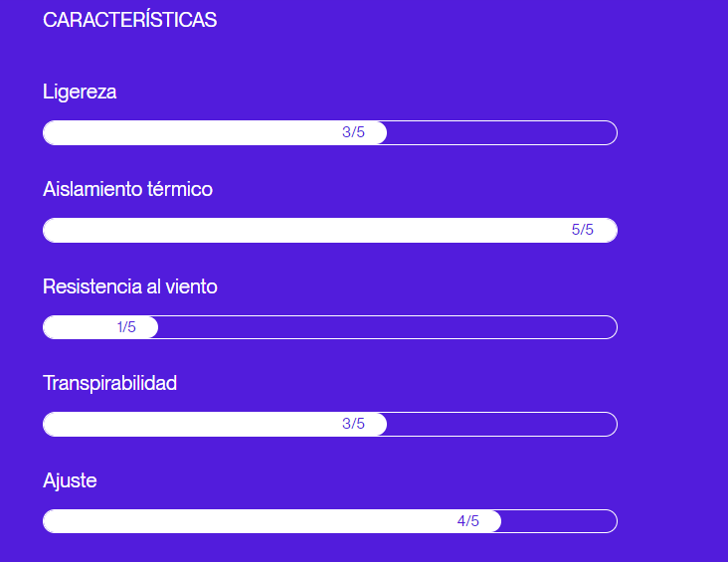Click the Transpirabilidad label
The image size is (728, 562).
109,383
